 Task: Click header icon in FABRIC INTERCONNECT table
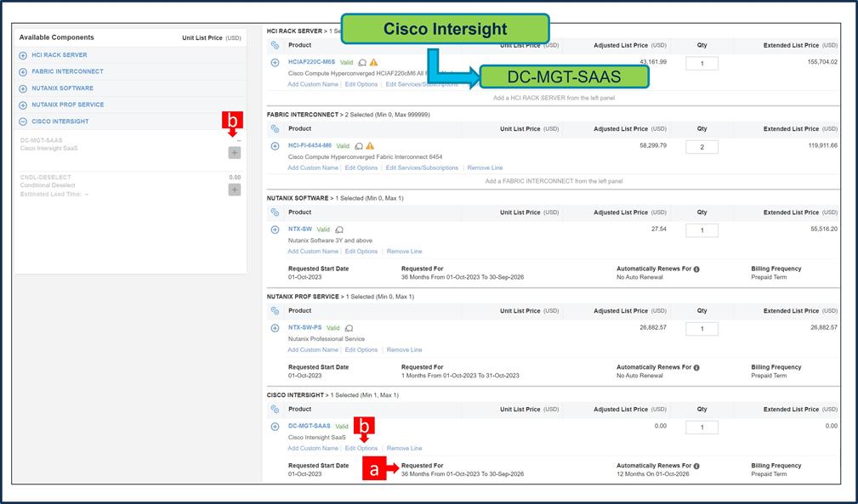276,129
